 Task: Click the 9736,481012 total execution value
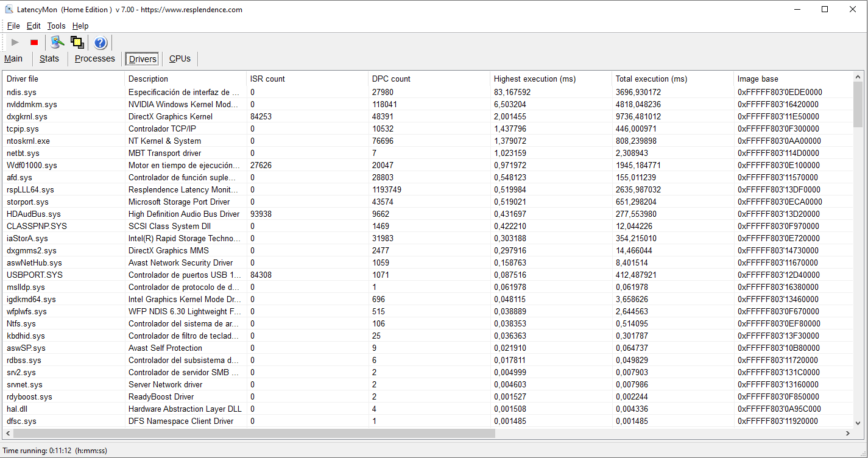coord(638,116)
